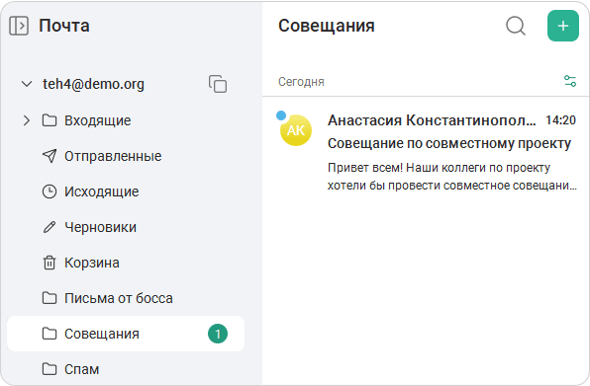Click the trash bin icon for Корзина
This screenshot has width=590, height=386.
(49, 263)
